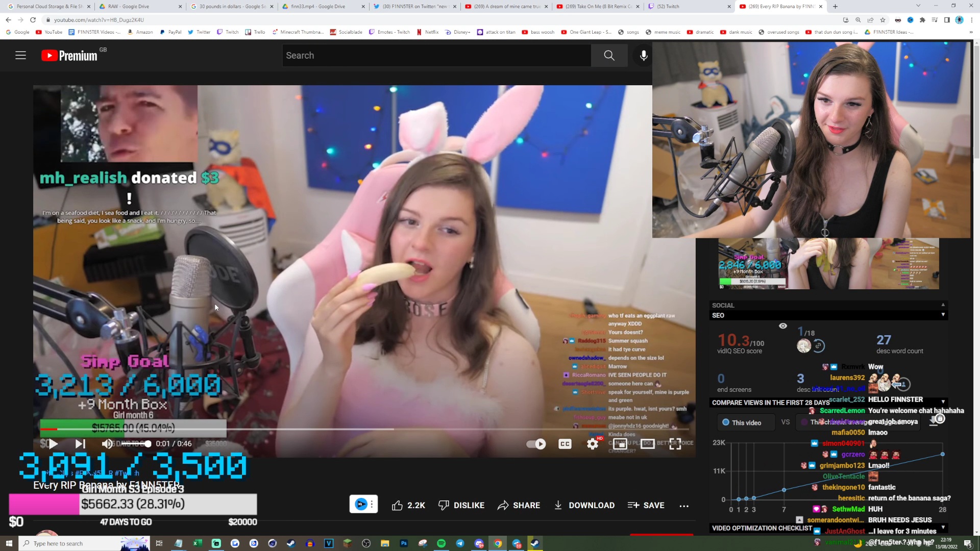
Task: Click the magnifier search button
Action: [609, 56]
